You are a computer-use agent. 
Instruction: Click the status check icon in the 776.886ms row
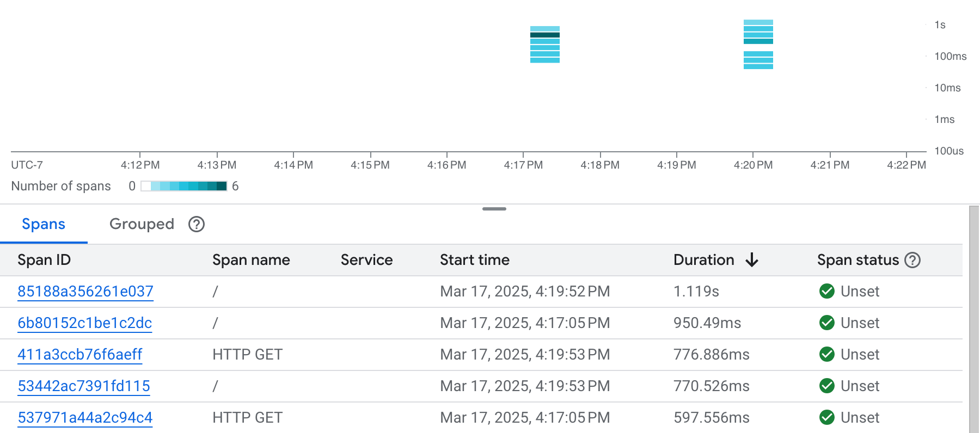pos(827,355)
